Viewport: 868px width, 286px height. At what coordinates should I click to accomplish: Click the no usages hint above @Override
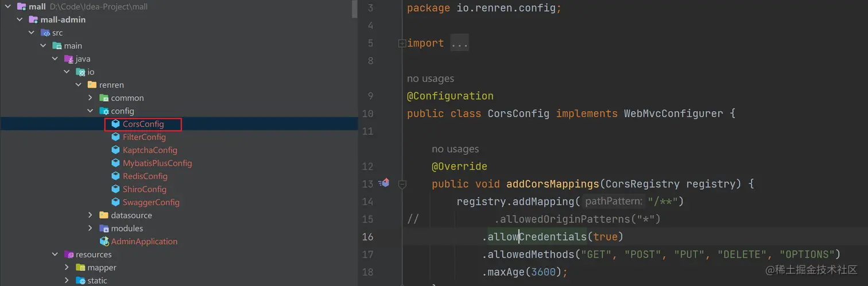[x=455, y=149]
